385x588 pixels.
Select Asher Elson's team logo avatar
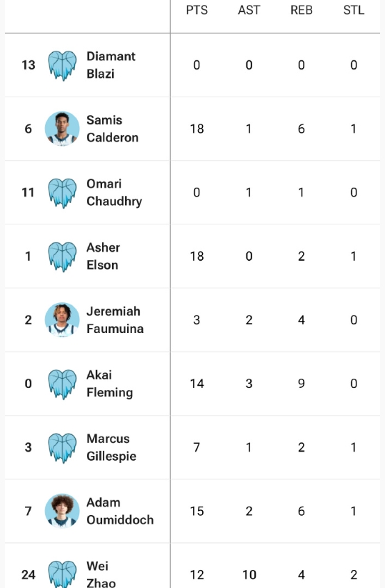[63, 256]
